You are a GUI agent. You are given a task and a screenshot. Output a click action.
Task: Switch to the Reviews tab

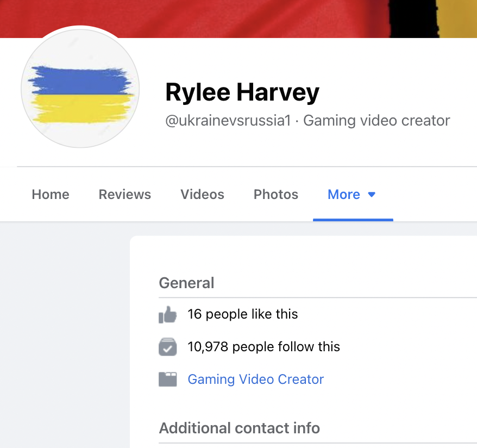(x=125, y=194)
